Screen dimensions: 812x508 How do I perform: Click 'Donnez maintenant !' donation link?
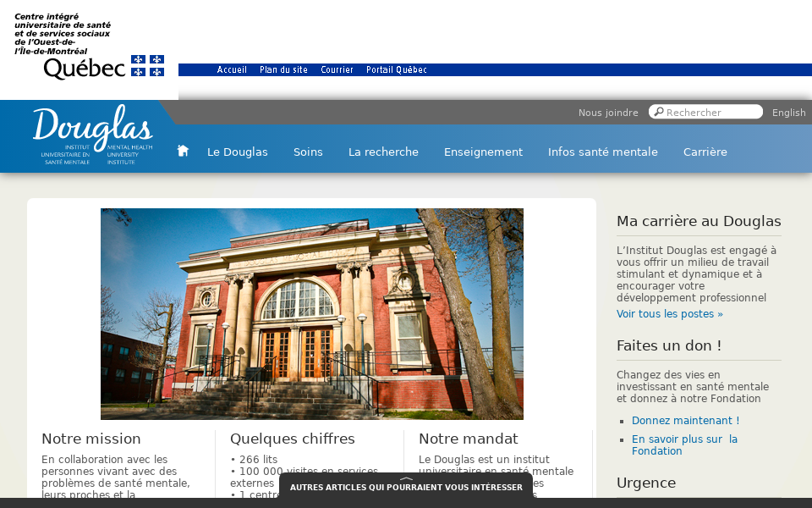click(x=685, y=420)
